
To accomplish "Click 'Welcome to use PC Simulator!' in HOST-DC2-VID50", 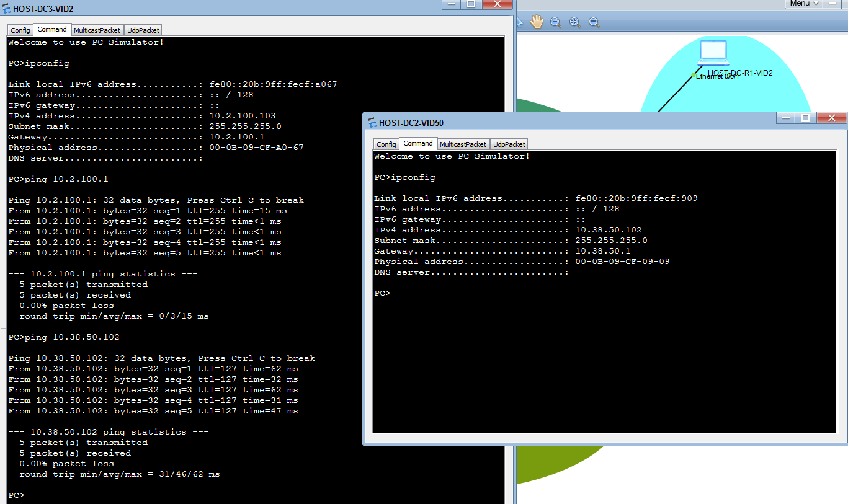I will pos(452,156).
